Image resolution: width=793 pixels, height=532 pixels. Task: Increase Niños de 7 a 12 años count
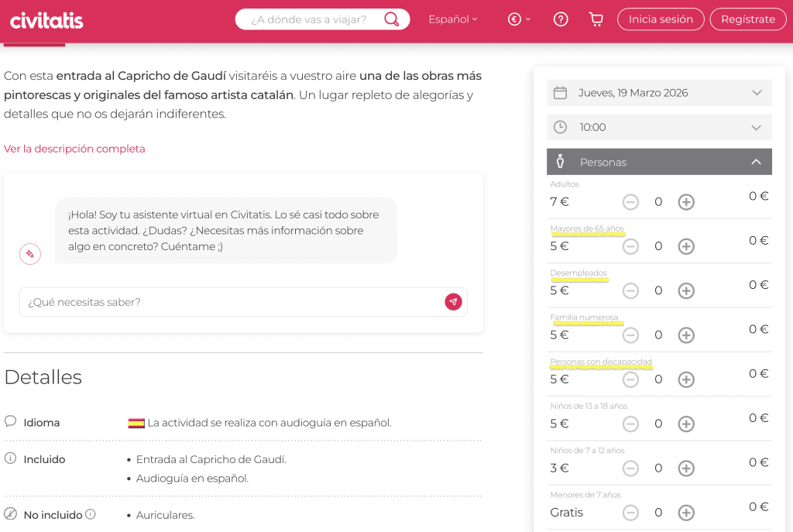click(x=686, y=469)
